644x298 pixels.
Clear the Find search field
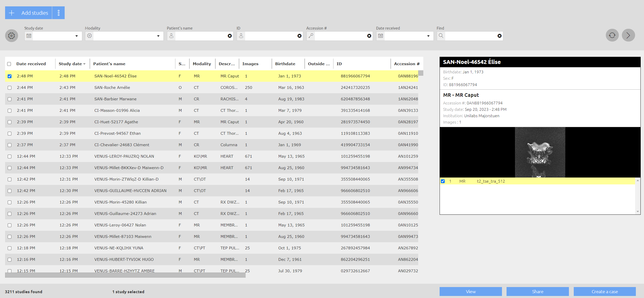pos(499,36)
